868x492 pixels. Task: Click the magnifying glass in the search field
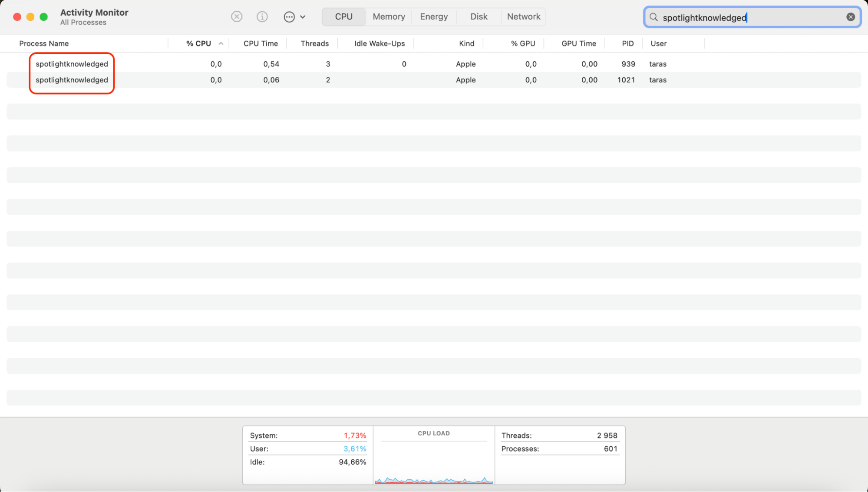coord(653,17)
